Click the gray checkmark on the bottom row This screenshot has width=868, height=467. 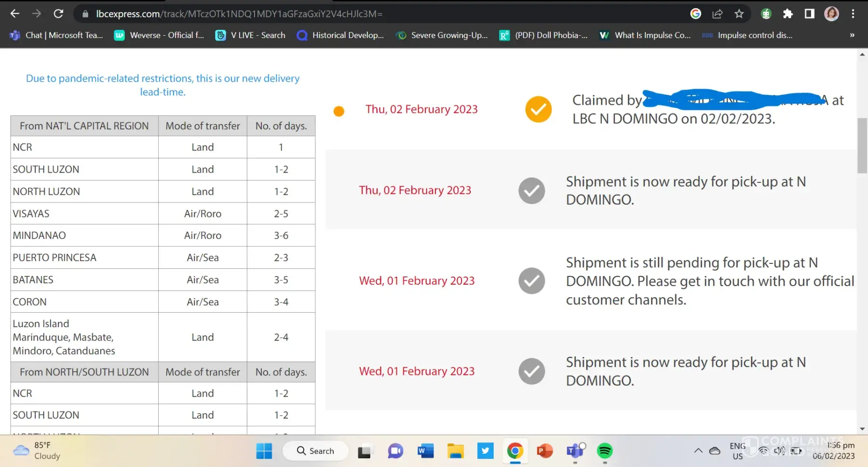click(x=531, y=371)
